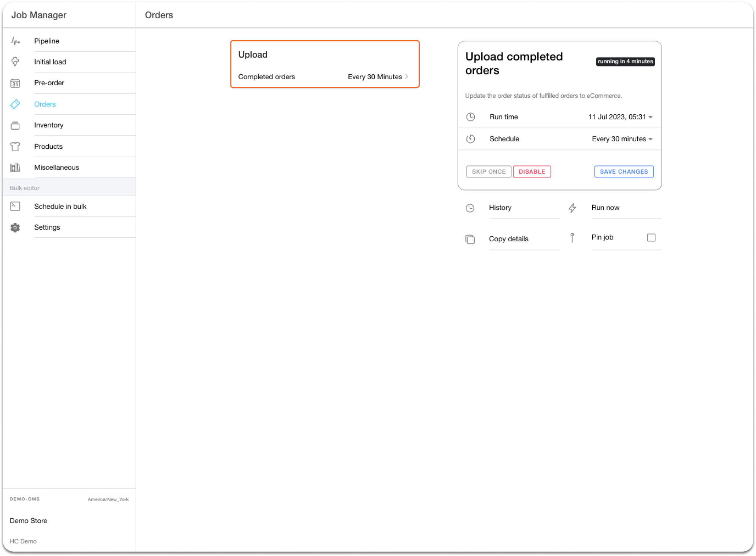Click the Inventory box icon
The width and height of the screenshot is (756, 556).
tap(15, 125)
